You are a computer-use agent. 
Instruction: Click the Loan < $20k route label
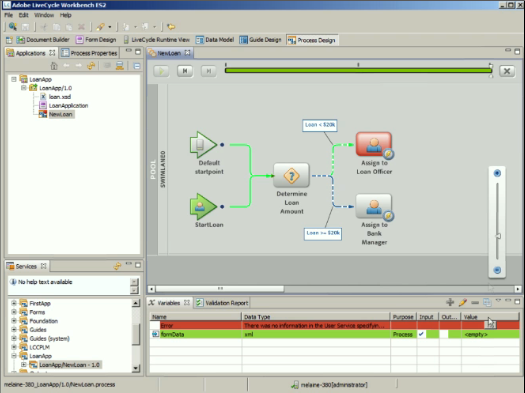(320, 125)
